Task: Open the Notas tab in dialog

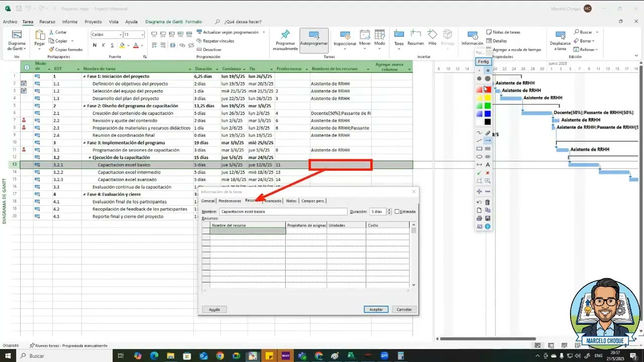Action: [x=291, y=201]
